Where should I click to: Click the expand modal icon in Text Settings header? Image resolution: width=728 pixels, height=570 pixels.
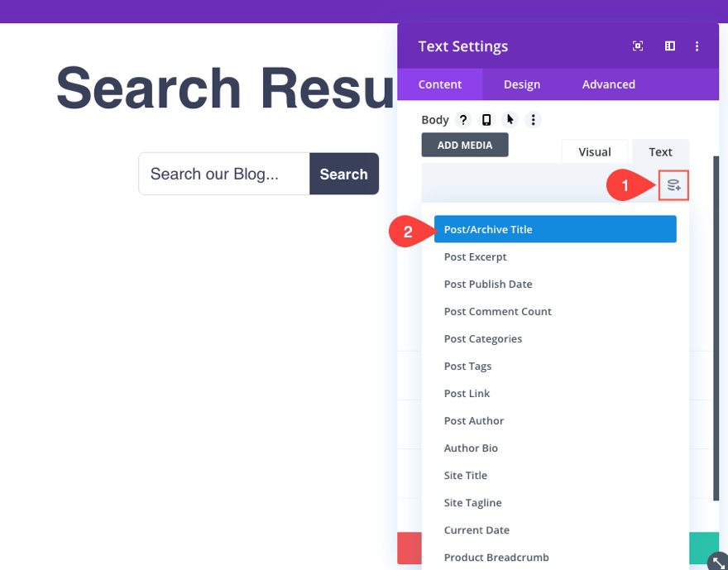[x=637, y=46]
